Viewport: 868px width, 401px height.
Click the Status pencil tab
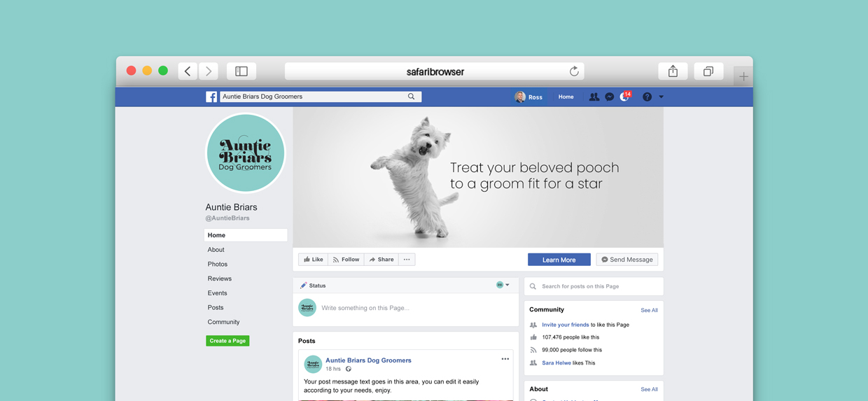click(313, 286)
